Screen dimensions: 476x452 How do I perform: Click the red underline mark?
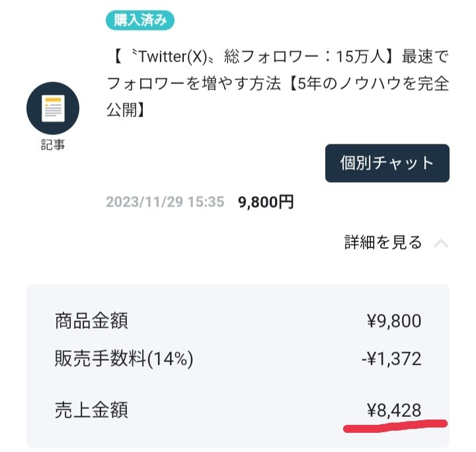point(395,426)
